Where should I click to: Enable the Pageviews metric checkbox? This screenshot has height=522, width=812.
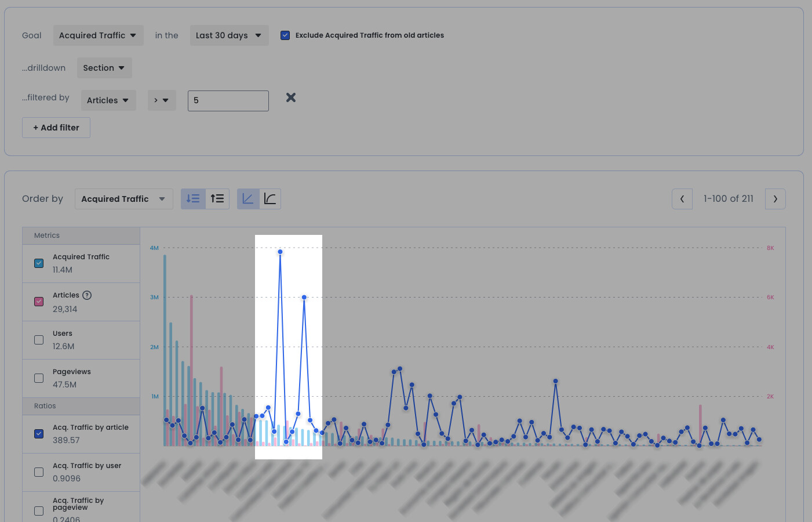click(x=39, y=378)
